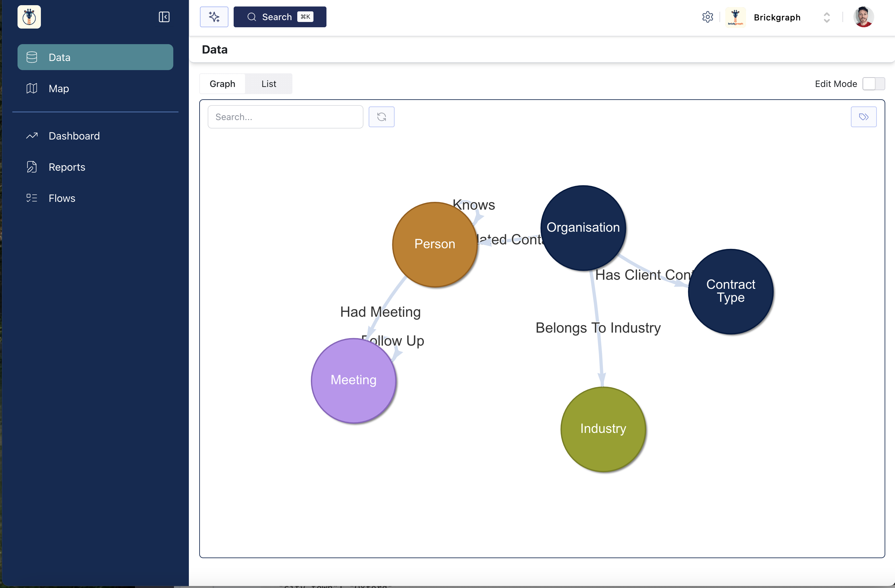Select the purple Meeting node
Viewport: 895px width, 588px height.
coord(353,380)
